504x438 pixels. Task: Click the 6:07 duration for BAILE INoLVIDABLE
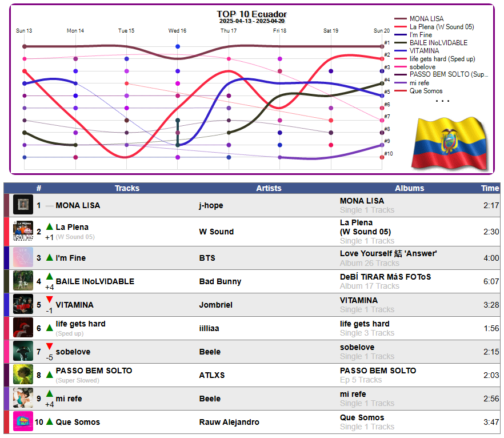[491, 281]
